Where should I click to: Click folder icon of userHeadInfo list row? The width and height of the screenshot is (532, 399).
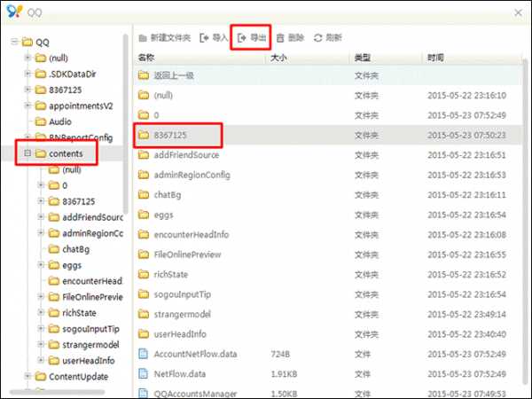(144, 334)
